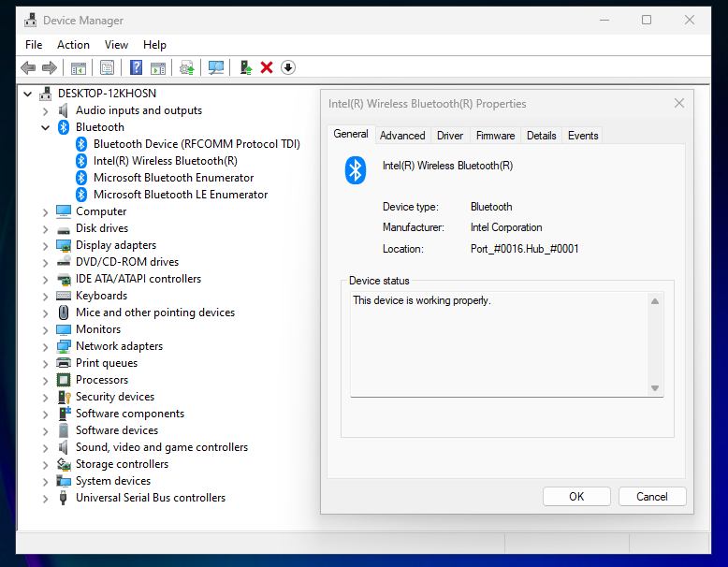The width and height of the screenshot is (728, 567).
Task: Click the large Bluetooth logo in Properties dialog
Action: pos(356,170)
